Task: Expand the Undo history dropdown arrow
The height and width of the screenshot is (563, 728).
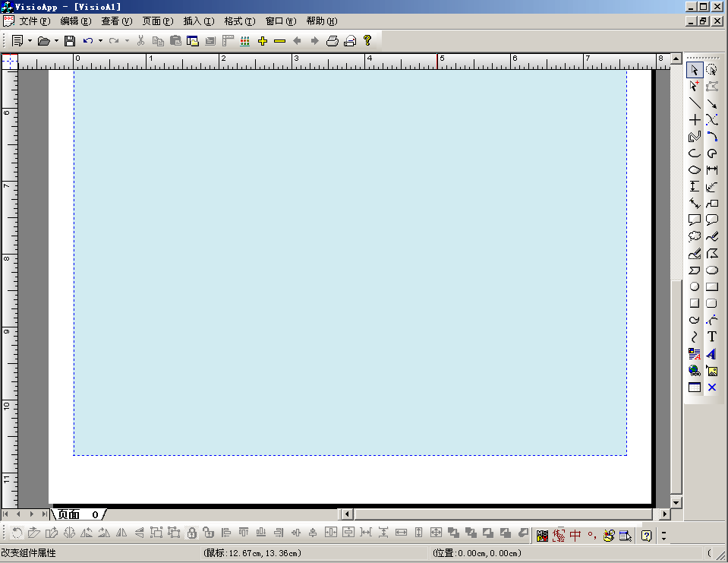Action: (100, 41)
